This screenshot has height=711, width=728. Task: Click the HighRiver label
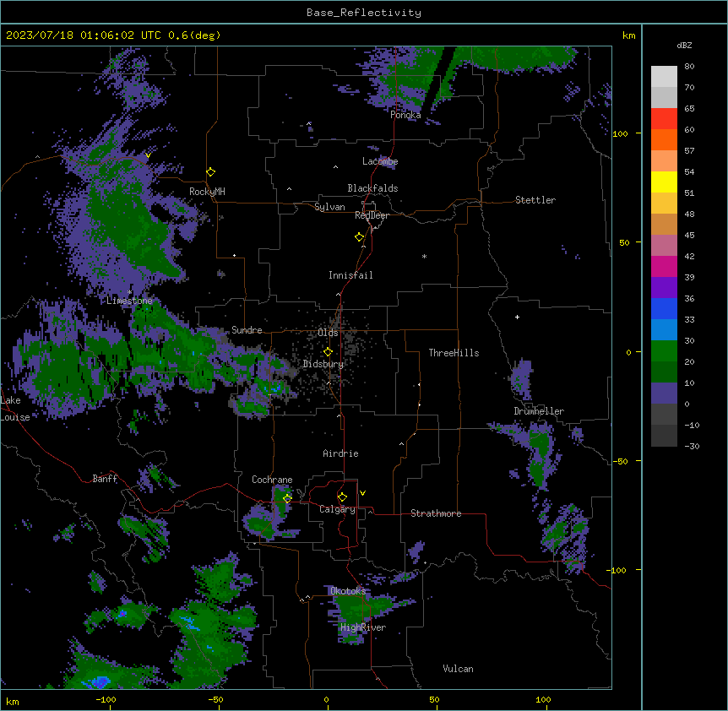click(363, 627)
